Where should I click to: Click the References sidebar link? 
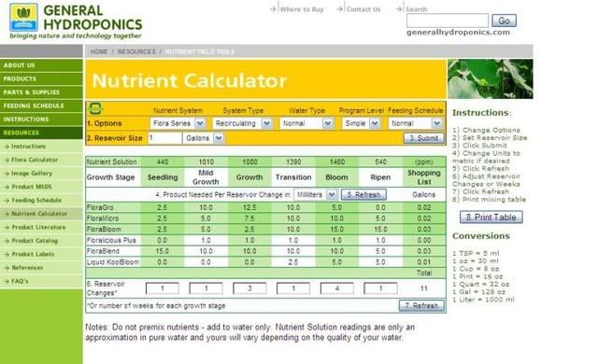coord(27,268)
